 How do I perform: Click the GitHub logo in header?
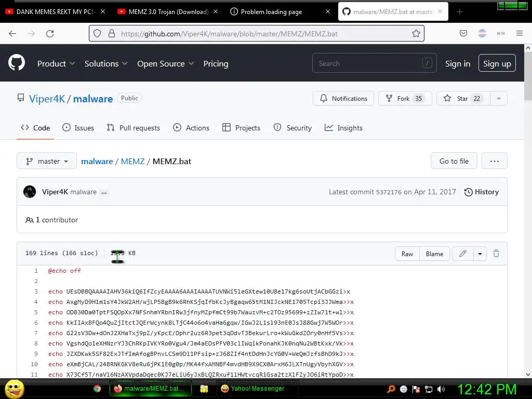point(17,63)
